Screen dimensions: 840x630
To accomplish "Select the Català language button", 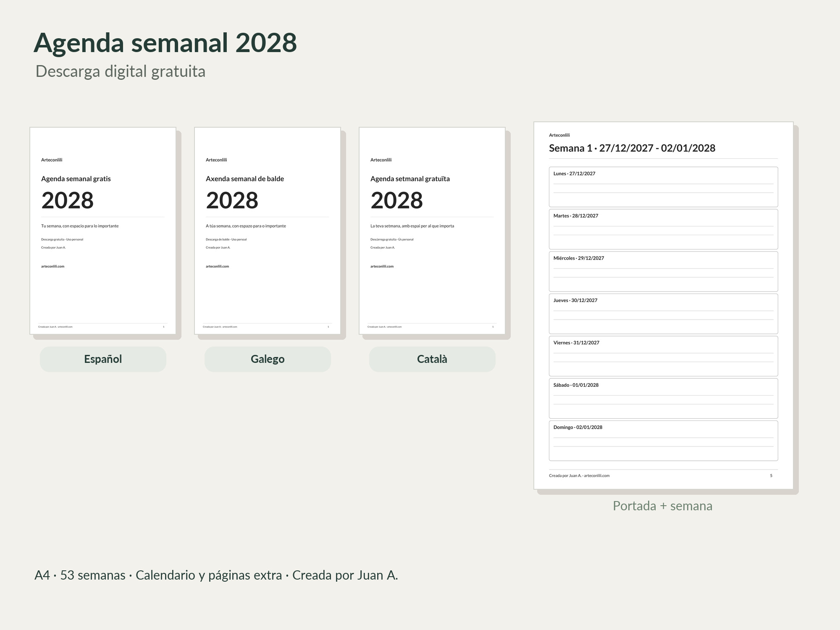I will coord(432,359).
